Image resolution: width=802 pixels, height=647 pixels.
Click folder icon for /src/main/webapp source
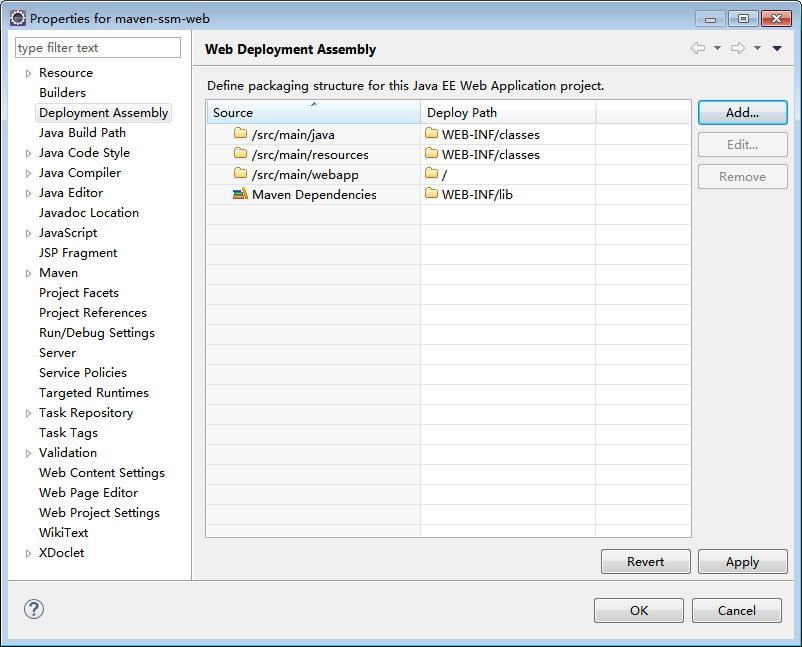(x=240, y=173)
